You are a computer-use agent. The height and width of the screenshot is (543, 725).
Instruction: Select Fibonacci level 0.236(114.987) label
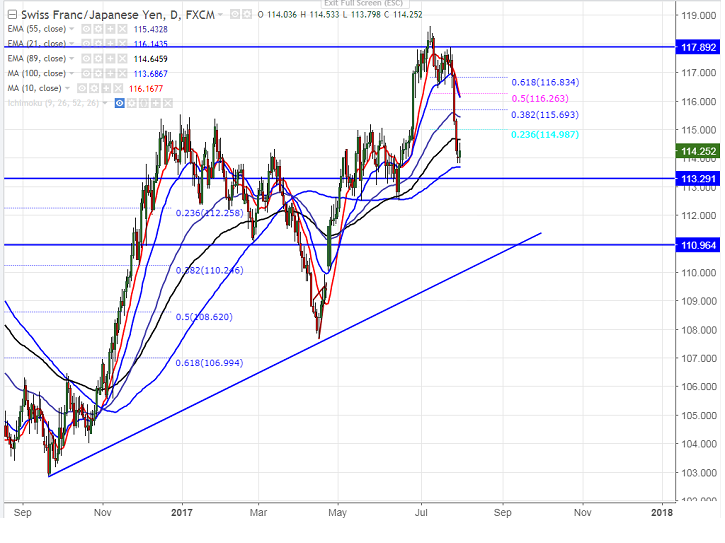tap(545, 135)
